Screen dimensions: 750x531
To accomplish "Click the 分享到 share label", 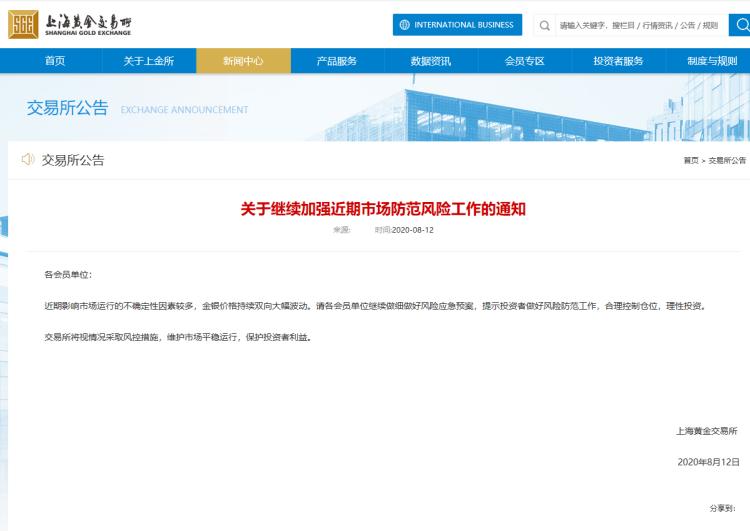I will point(722,508).
